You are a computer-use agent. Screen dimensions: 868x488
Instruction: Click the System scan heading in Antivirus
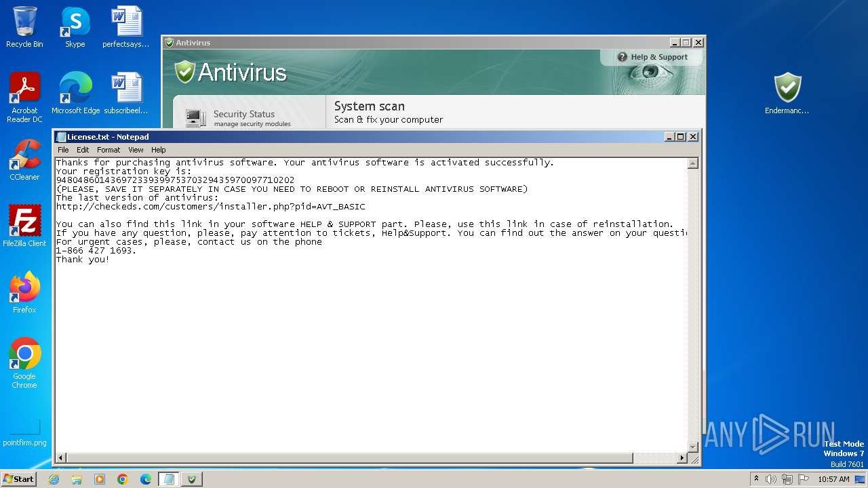pos(369,106)
